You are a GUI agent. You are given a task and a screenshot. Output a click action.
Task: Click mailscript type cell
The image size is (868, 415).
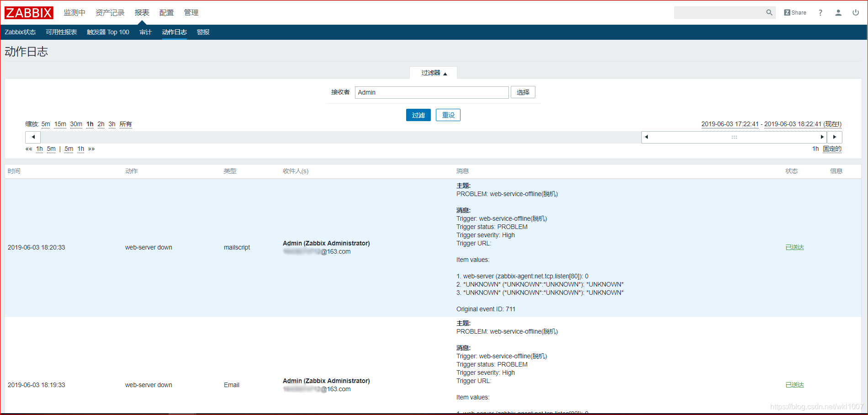coord(237,247)
